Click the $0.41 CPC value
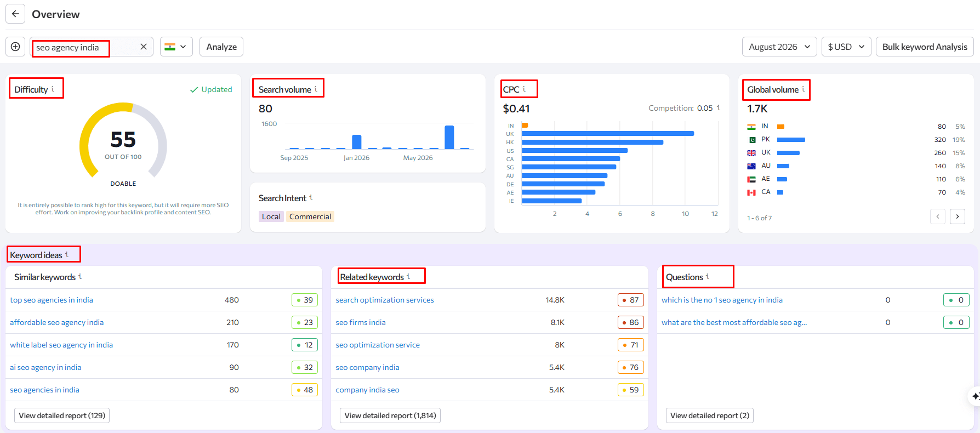The height and width of the screenshot is (433, 980). (516, 109)
